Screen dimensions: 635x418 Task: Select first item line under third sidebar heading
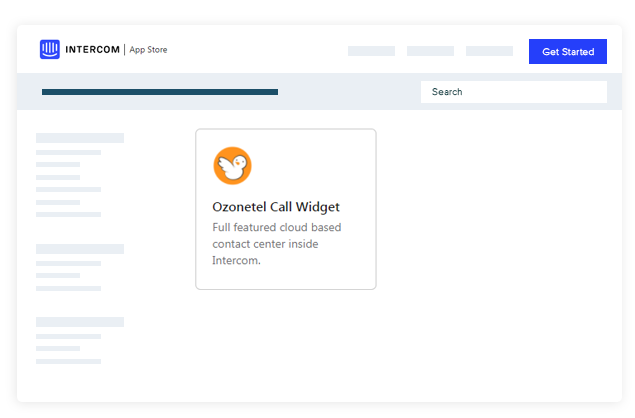68,337
